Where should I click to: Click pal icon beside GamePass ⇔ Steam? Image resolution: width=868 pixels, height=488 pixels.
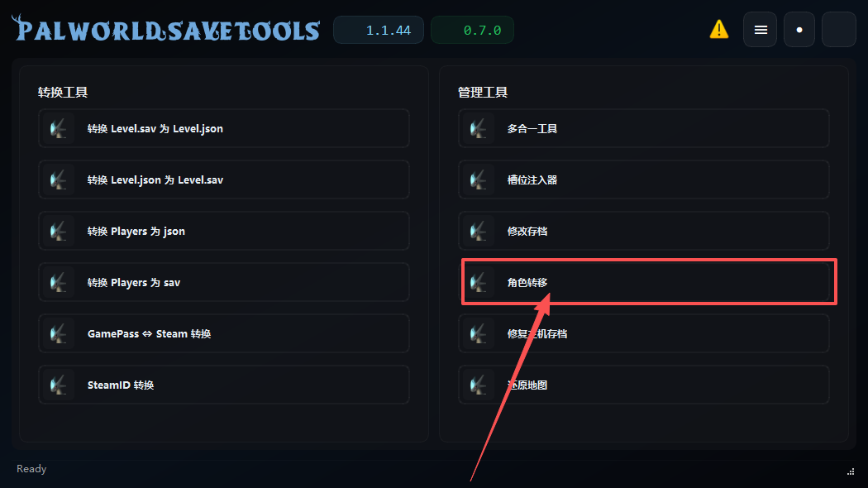[58, 333]
